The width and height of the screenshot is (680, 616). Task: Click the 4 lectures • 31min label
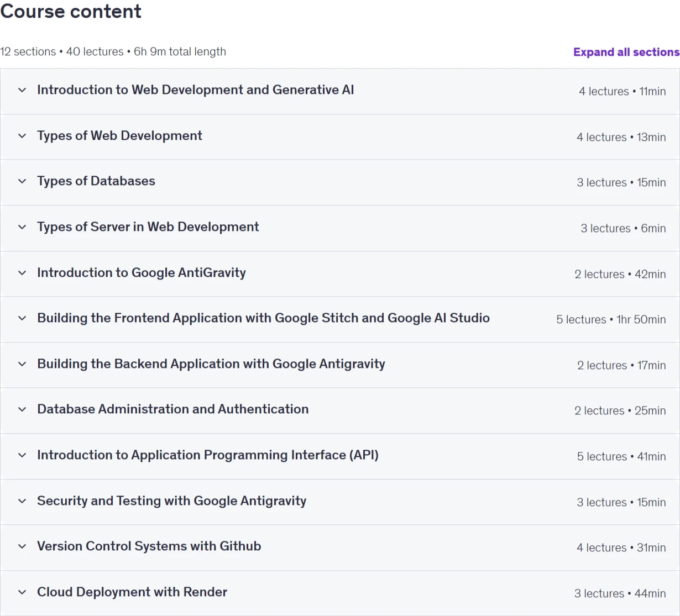point(621,547)
